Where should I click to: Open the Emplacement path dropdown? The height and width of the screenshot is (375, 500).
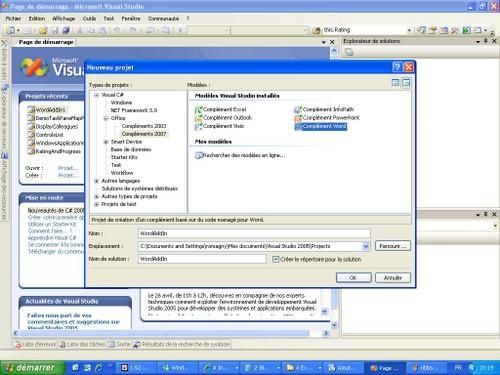click(366, 246)
